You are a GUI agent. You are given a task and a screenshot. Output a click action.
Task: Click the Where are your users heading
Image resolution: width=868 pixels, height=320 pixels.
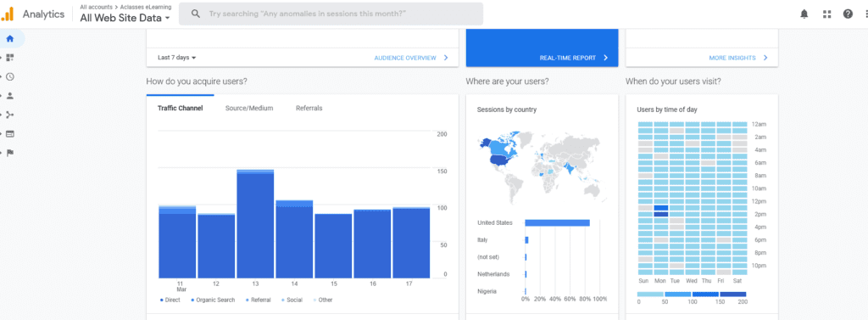click(507, 81)
